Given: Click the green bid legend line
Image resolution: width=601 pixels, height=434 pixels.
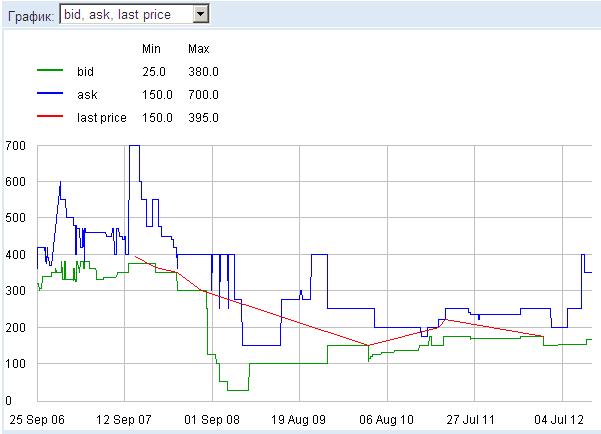Looking at the screenshot, I should click(50, 70).
